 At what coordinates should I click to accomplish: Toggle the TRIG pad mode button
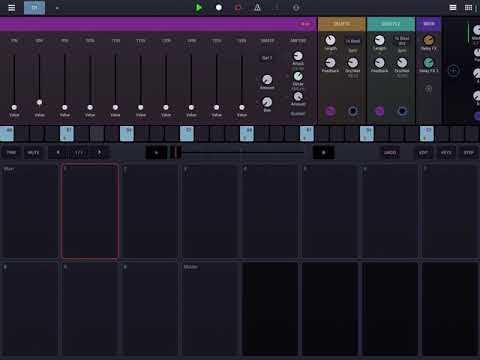11,152
